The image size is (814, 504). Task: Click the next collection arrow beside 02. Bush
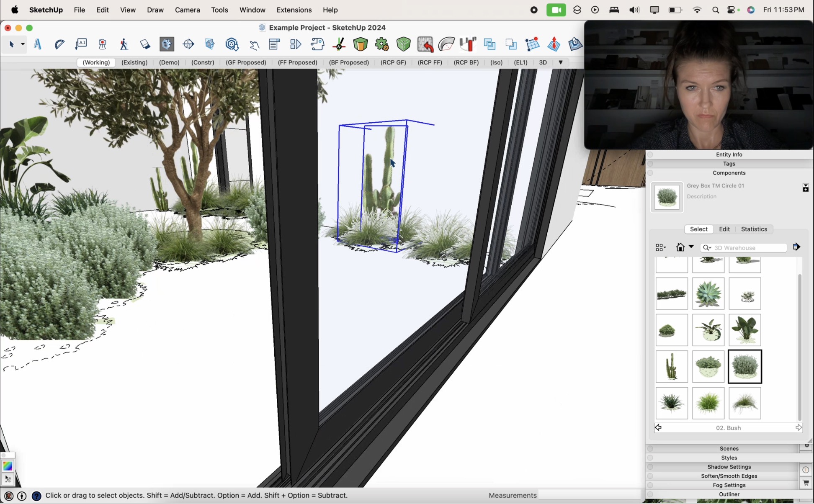pyautogui.click(x=799, y=427)
